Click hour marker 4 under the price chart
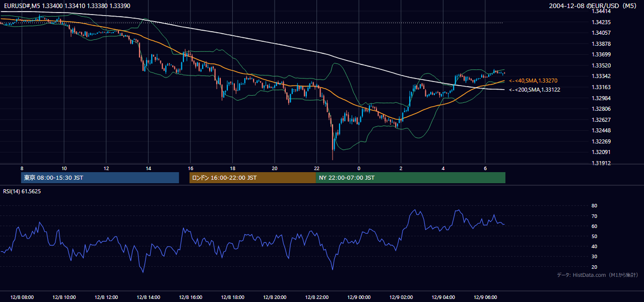The height and width of the screenshot is (302, 644). coord(443,168)
